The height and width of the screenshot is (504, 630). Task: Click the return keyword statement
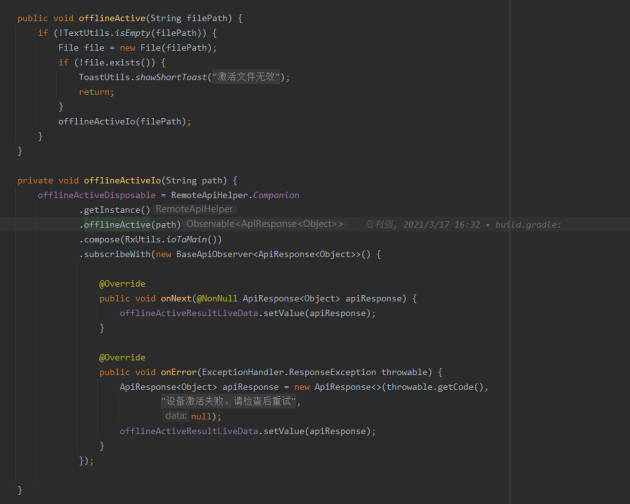coord(96,92)
